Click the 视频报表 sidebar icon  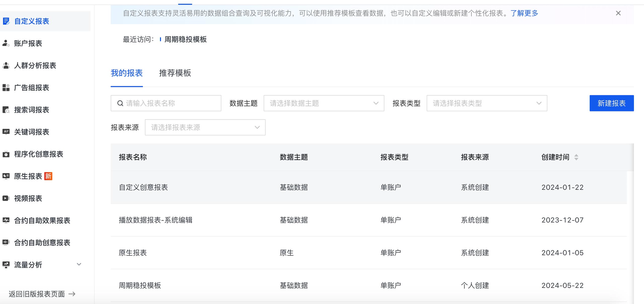coord(28,198)
